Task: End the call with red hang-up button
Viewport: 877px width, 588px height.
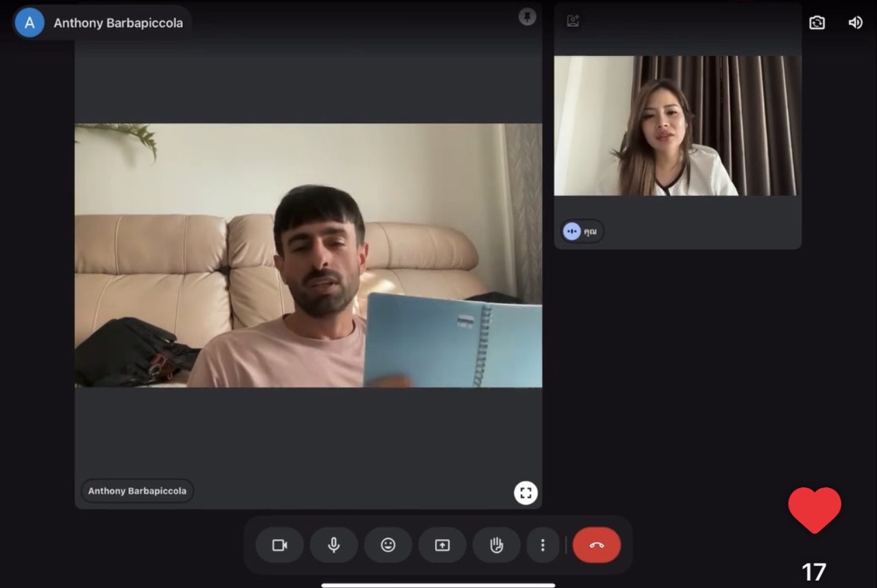Action: (x=597, y=545)
